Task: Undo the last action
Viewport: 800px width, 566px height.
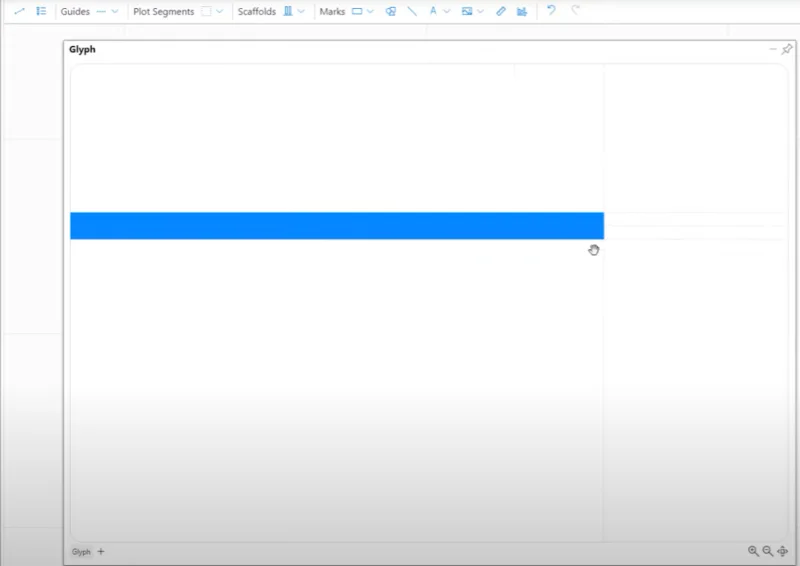Action: [x=551, y=10]
